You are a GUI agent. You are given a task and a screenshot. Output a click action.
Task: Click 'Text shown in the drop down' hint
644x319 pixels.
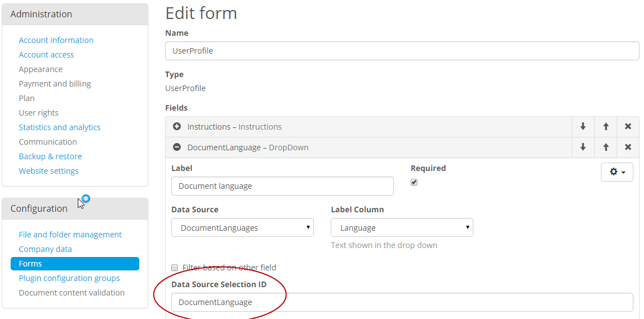tap(384, 245)
